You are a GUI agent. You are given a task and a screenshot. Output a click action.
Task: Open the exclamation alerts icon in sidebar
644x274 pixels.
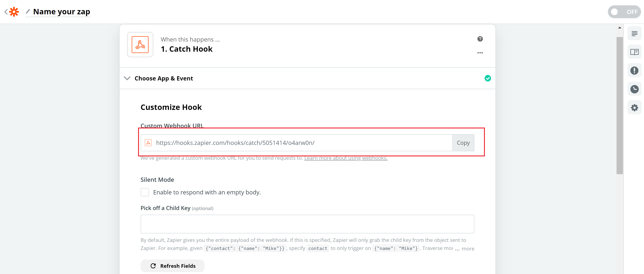[x=634, y=71]
